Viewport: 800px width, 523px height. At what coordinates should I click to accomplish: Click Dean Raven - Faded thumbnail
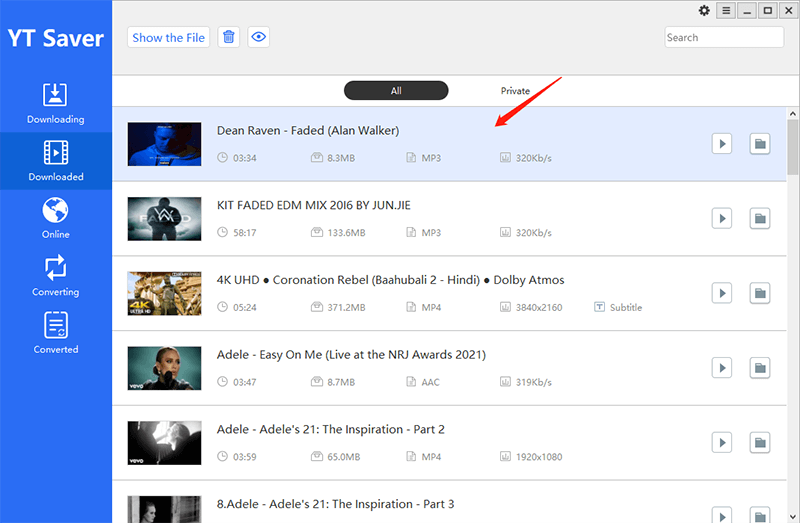coord(164,144)
